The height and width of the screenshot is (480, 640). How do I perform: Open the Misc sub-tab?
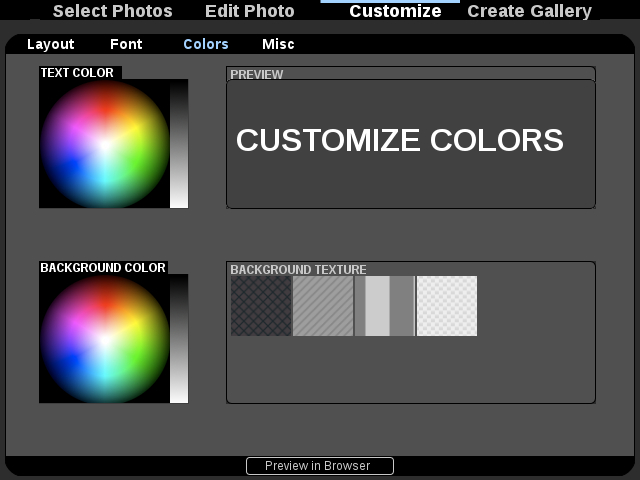tap(278, 44)
